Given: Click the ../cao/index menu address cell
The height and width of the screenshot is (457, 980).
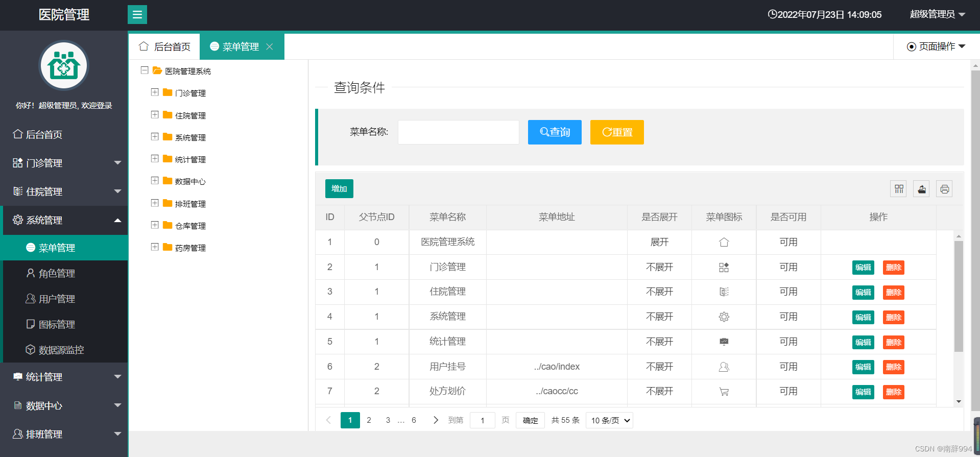Looking at the screenshot, I should [557, 367].
